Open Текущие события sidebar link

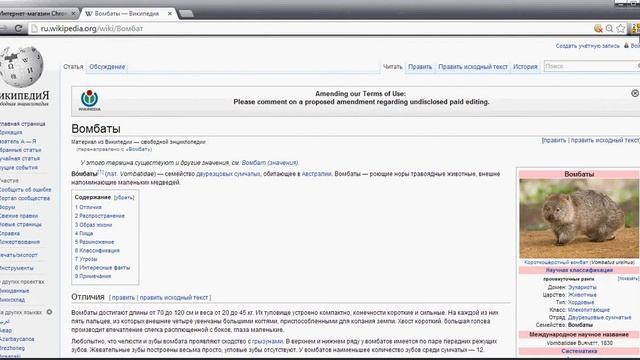(x=19, y=167)
